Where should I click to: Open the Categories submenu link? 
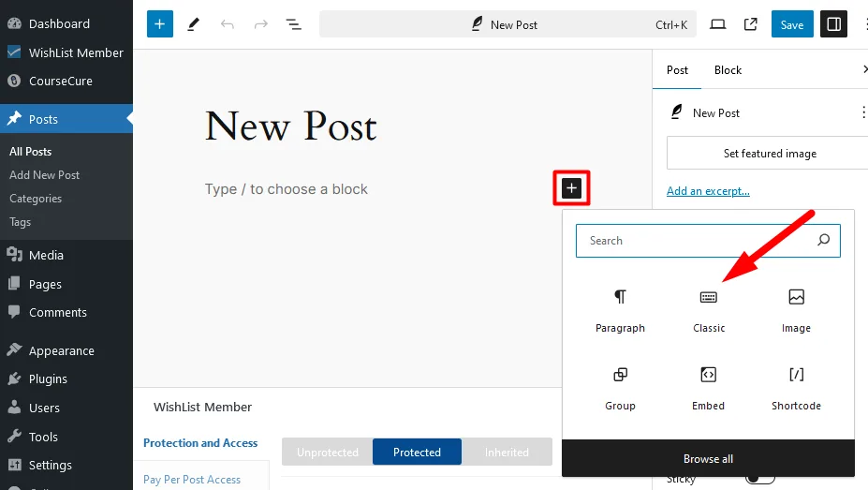point(36,199)
